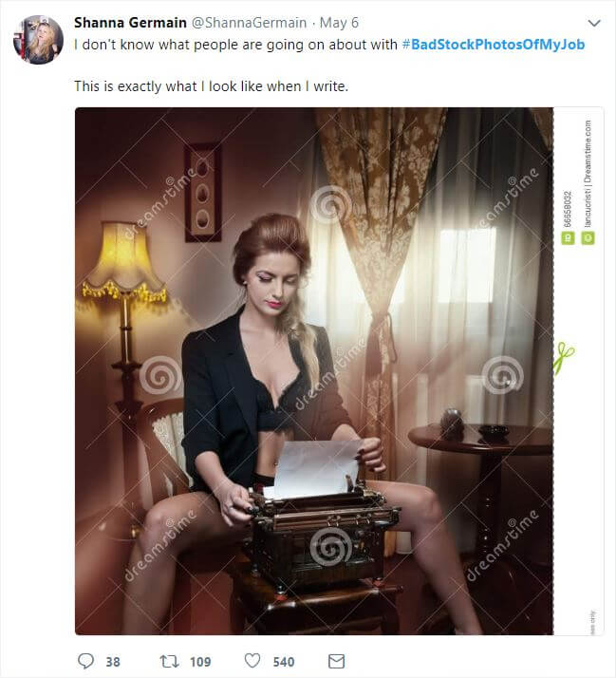This screenshot has height=678, width=616.
Task: Click the text "This is exactly what I look like"
Action: (169, 86)
